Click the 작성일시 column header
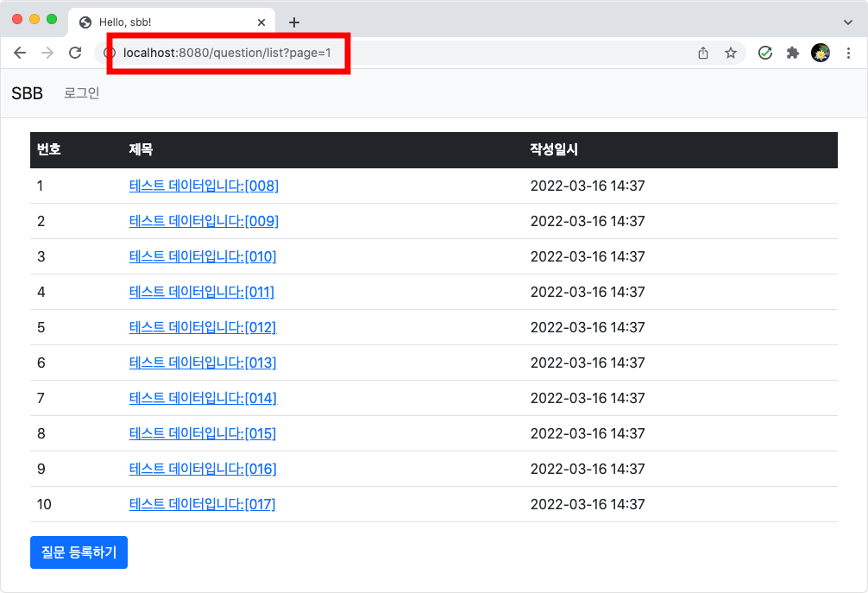 (x=554, y=149)
